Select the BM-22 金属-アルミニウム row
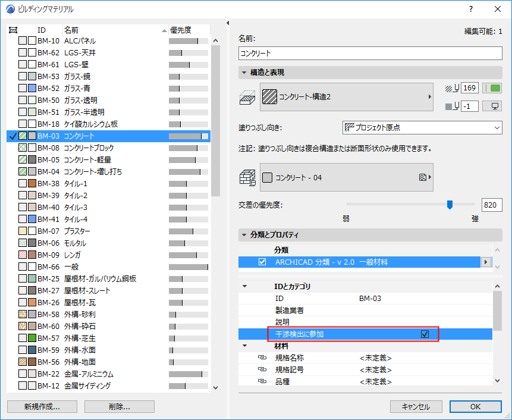The height and width of the screenshot is (420, 512). pos(108,374)
